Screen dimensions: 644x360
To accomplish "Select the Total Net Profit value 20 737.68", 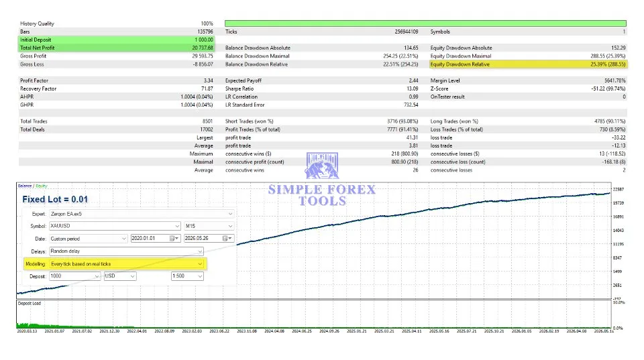I will click(x=203, y=48).
